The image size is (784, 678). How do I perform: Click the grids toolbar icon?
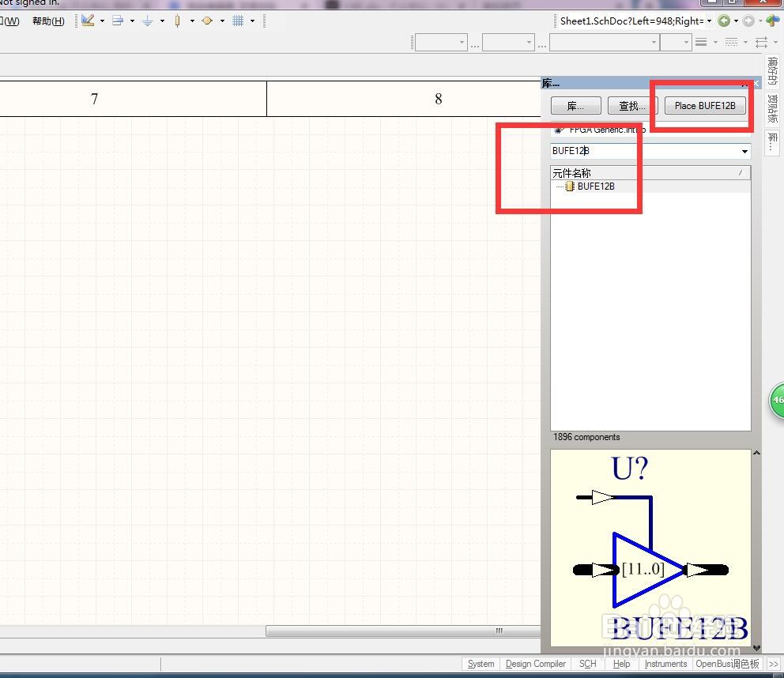[x=238, y=21]
